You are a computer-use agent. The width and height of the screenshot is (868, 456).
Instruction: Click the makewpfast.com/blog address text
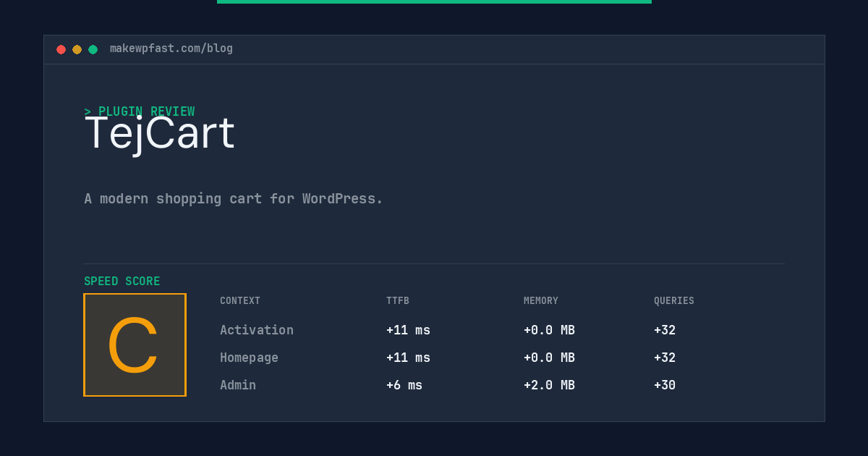coord(171,48)
